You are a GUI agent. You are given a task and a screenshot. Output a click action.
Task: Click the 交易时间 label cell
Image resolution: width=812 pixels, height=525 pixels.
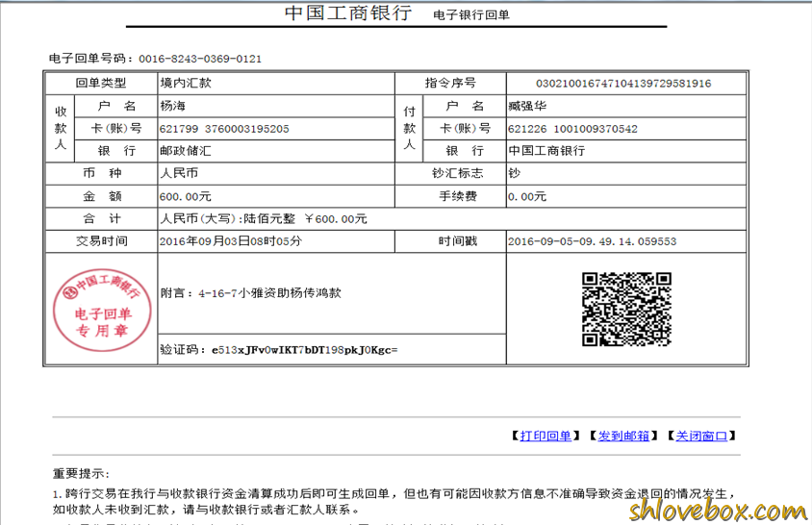pos(102,240)
